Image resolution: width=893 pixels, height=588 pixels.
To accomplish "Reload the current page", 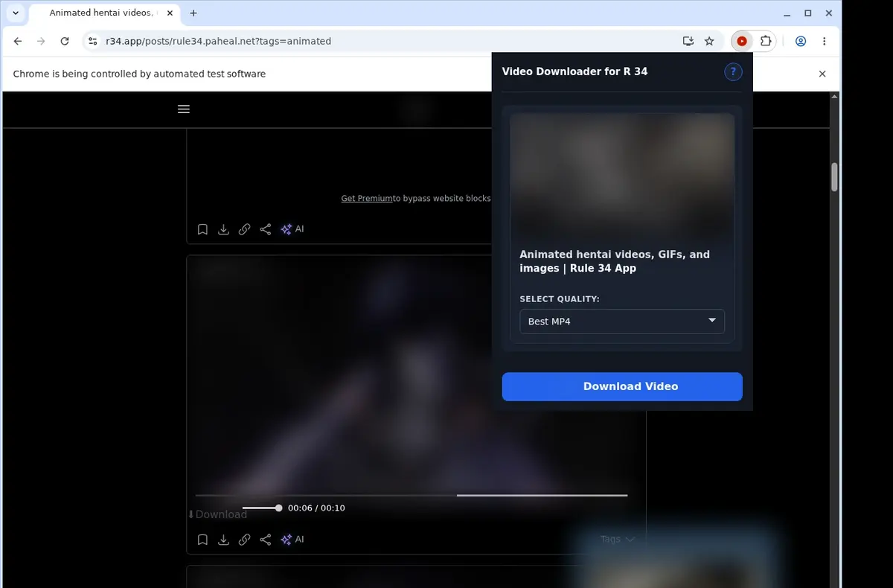I will [x=65, y=41].
